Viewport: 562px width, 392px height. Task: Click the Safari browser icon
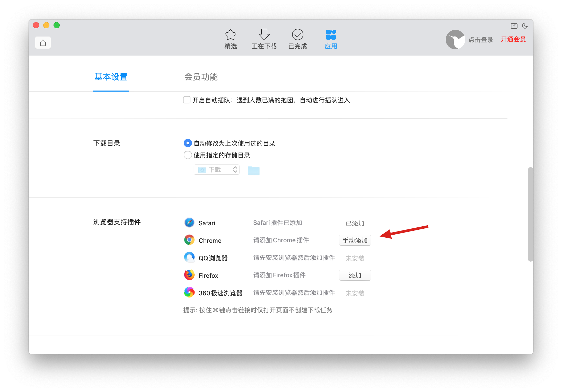click(x=189, y=222)
